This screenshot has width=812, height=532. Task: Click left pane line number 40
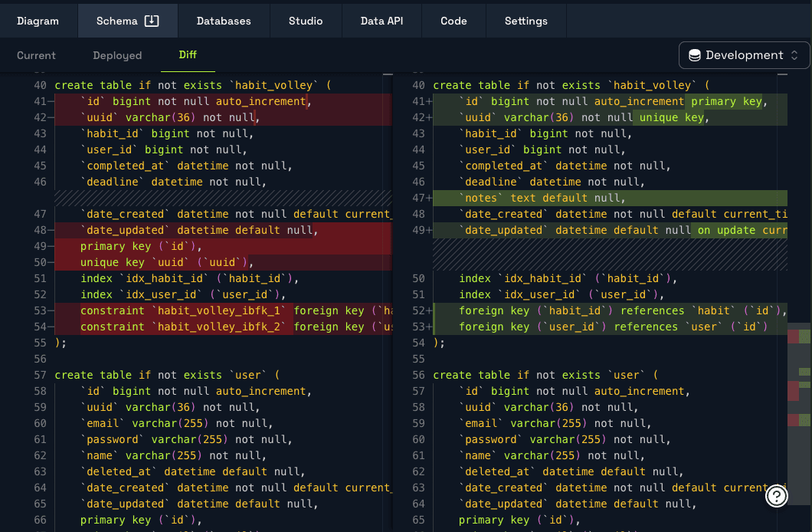pos(40,85)
